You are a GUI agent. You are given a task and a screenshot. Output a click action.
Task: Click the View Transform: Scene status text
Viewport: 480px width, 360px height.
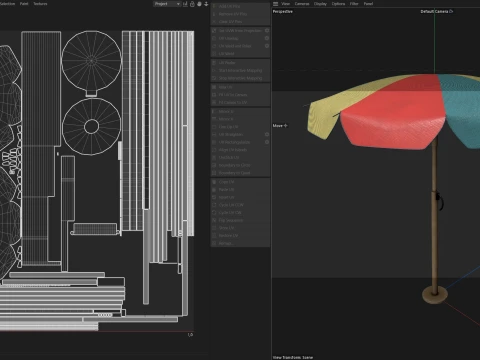tap(293, 357)
